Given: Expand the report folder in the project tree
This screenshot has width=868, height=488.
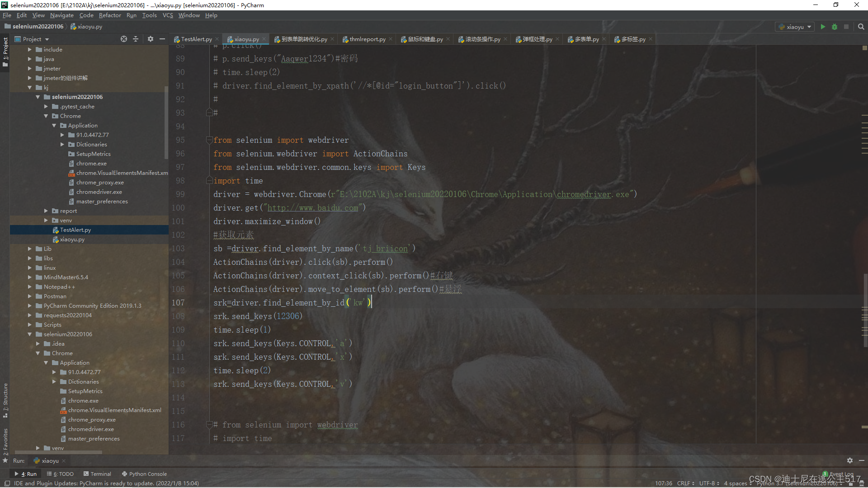Looking at the screenshot, I should point(46,211).
